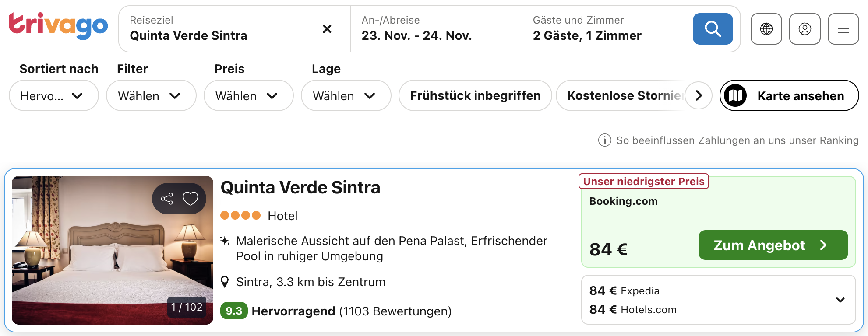Click the blue search magnifier button
868x336 pixels.
point(713,29)
